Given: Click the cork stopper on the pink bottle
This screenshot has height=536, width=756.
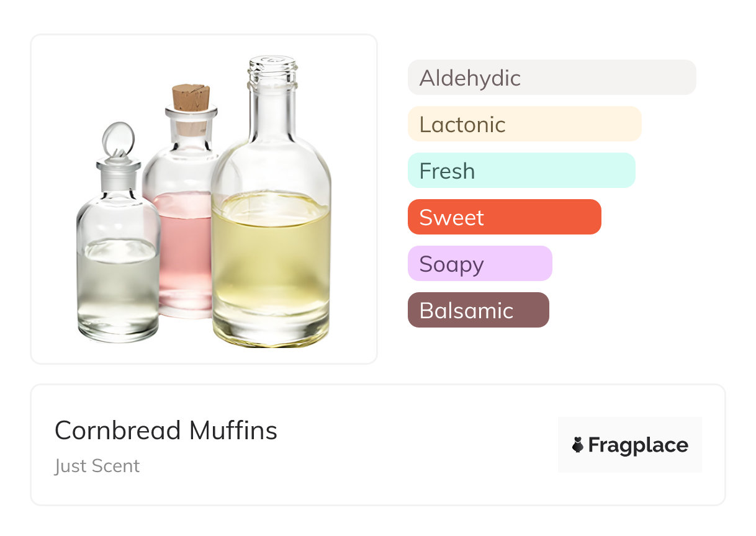Looking at the screenshot, I should pos(191,98).
